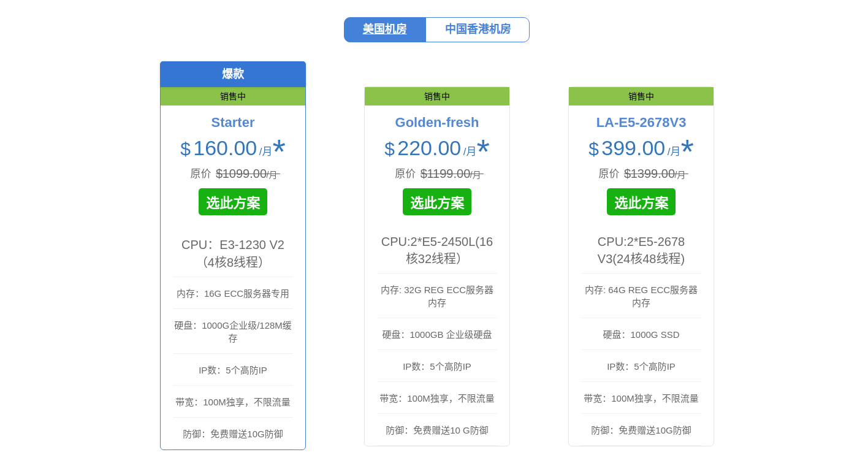Click 选此方案 under the LA-E5-2678V3 plan
The image size is (868, 463).
641,202
